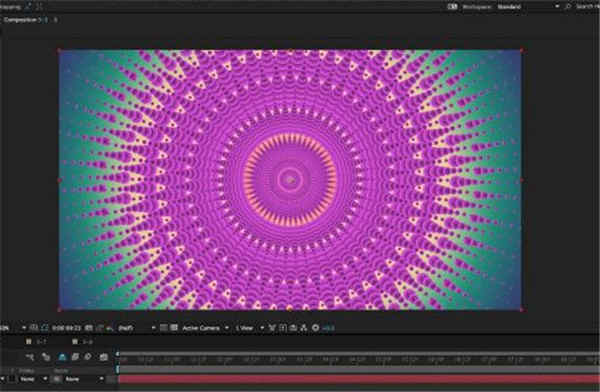Click the time ruler in the timeline
Screen dimensions: 600x392
[x=359, y=359]
